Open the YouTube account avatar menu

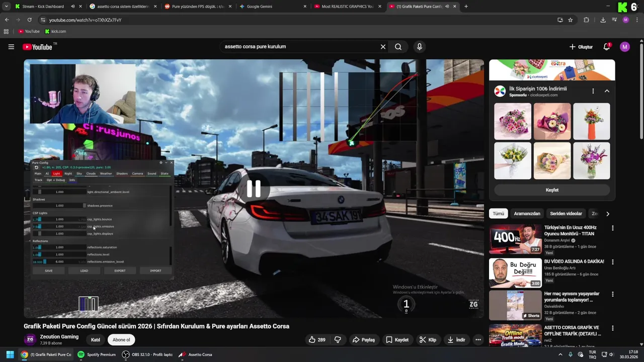tap(625, 47)
